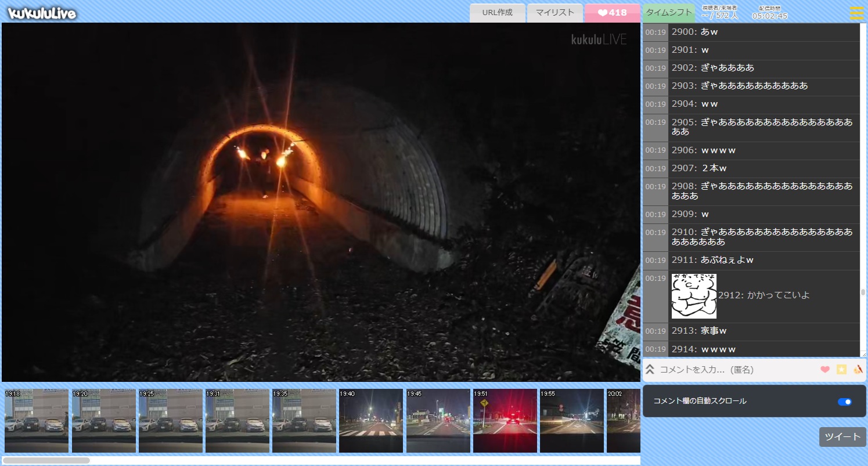This screenshot has height=466, width=868.
Task: Click the タイムシフト button
Action: click(x=669, y=13)
